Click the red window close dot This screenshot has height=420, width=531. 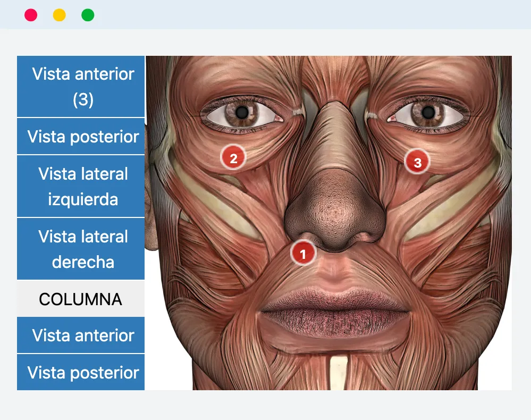pyautogui.click(x=31, y=15)
